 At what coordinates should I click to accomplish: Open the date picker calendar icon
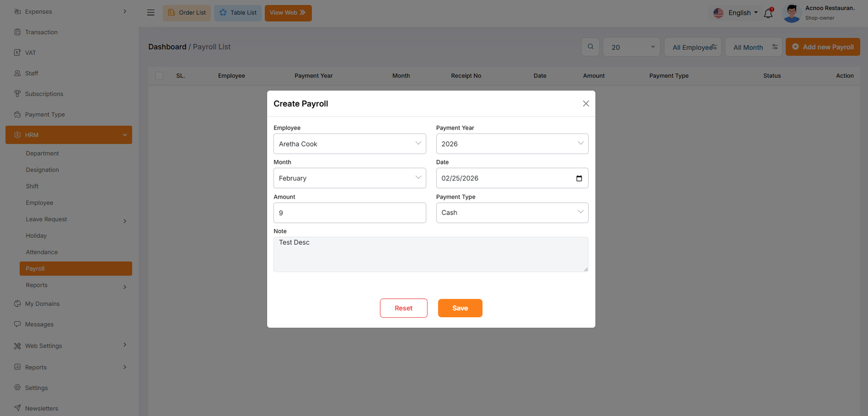[579, 178]
